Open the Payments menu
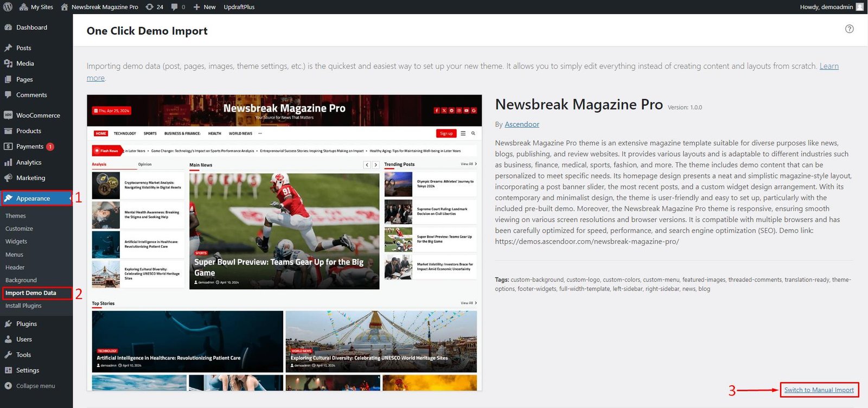The width and height of the screenshot is (868, 408). [30, 146]
